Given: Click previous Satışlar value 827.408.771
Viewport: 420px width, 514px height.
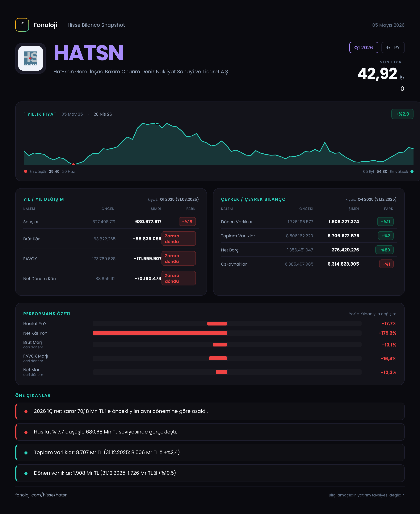Looking at the screenshot, I should click(104, 222).
